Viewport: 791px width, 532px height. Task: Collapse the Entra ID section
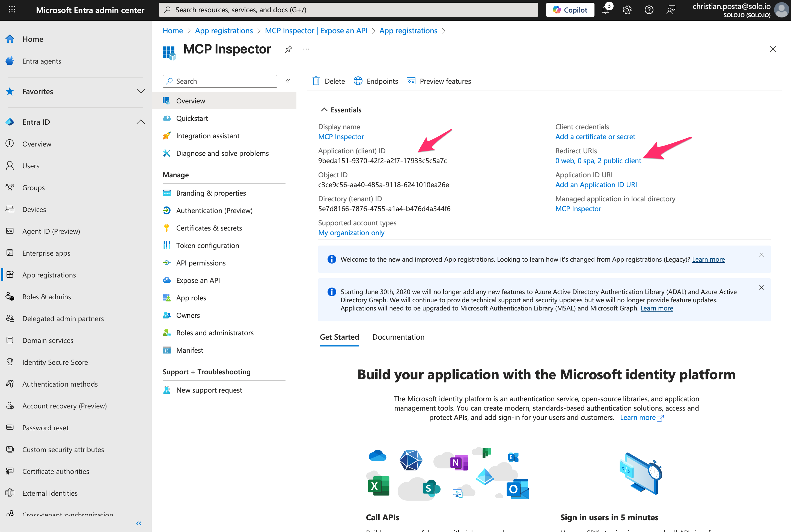point(141,122)
